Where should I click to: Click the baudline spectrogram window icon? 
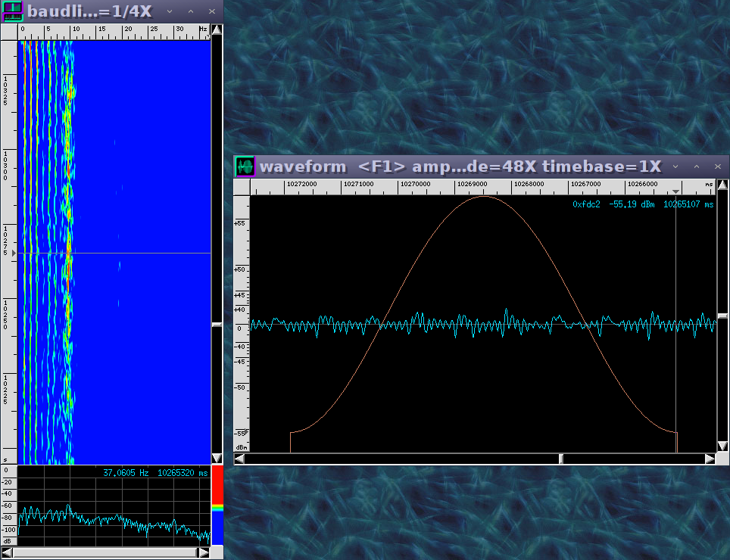[13, 11]
